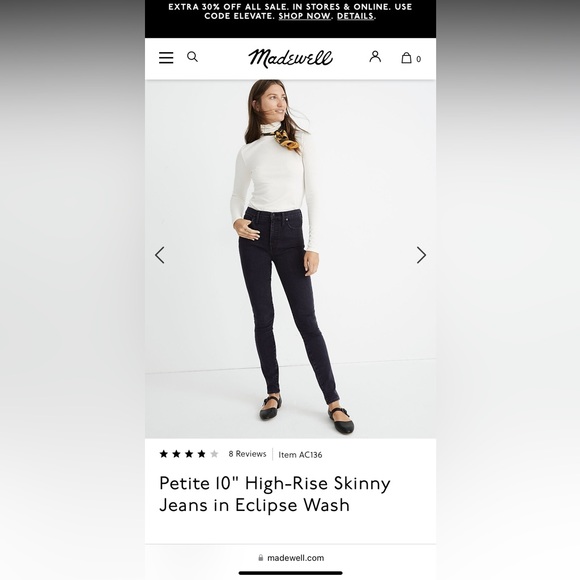Image resolution: width=580 pixels, height=580 pixels.
Task: Open the account profile icon
Action: click(x=375, y=57)
